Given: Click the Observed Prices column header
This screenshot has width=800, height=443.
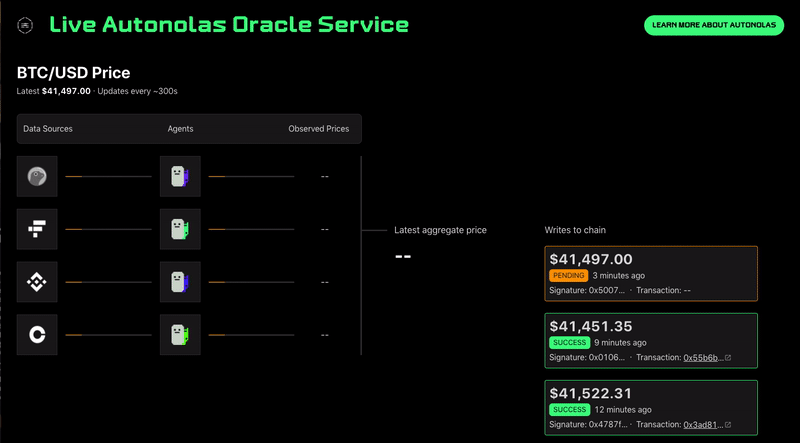Looking at the screenshot, I should click(x=319, y=129).
